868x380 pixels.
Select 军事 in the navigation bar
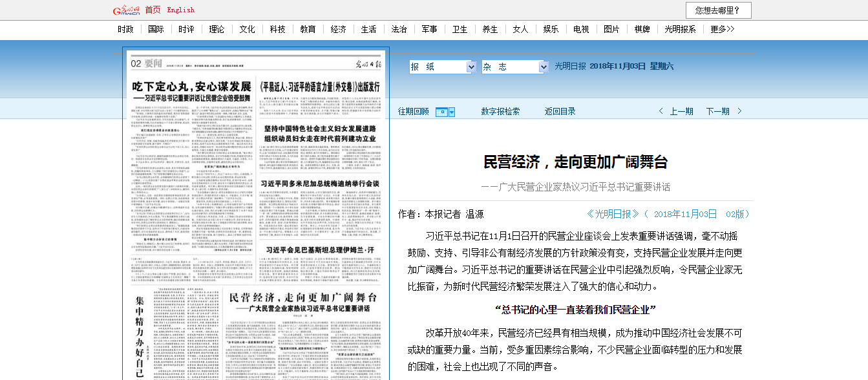click(x=429, y=29)
